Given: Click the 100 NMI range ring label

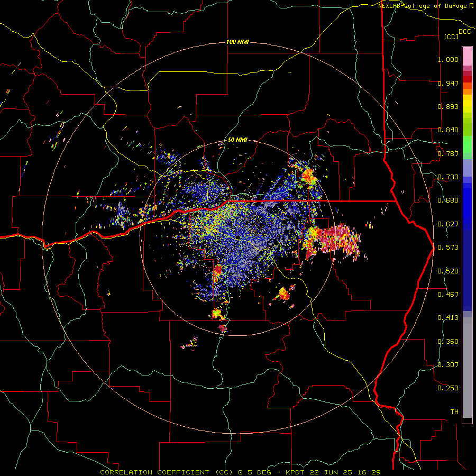Looking at the screenshot, I should coord(237,42).
